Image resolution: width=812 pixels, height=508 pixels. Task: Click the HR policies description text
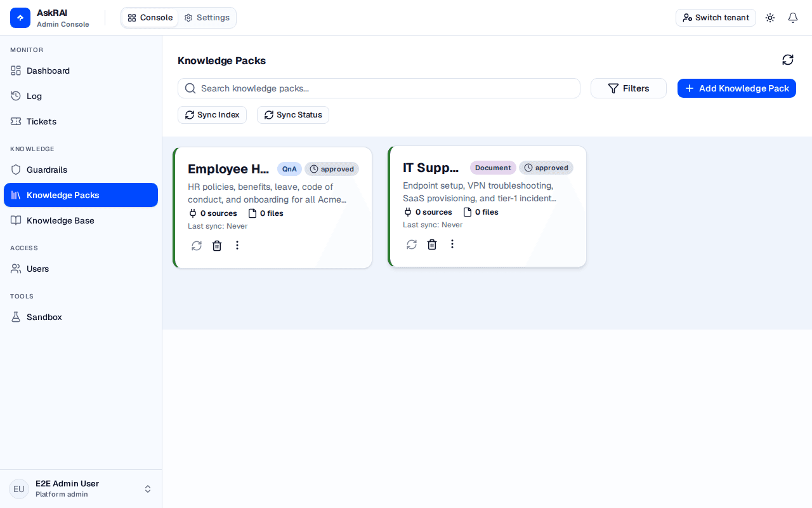[x=268, y=193]
